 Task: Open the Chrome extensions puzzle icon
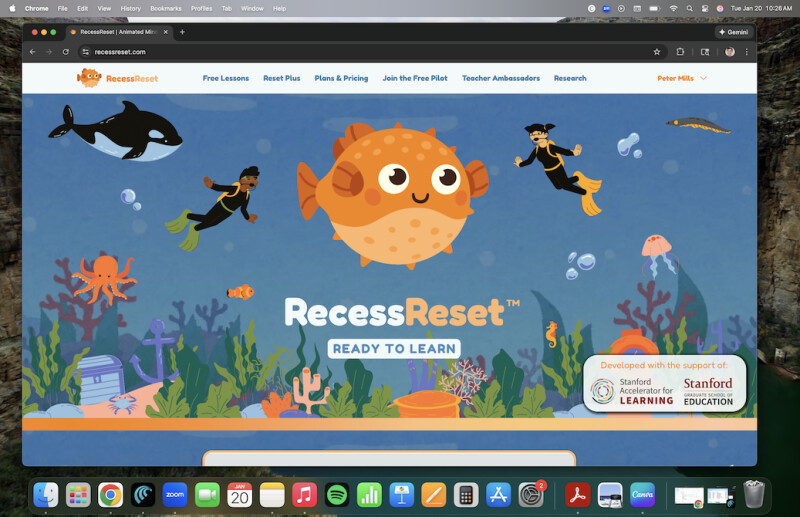[x=680, y=52]
